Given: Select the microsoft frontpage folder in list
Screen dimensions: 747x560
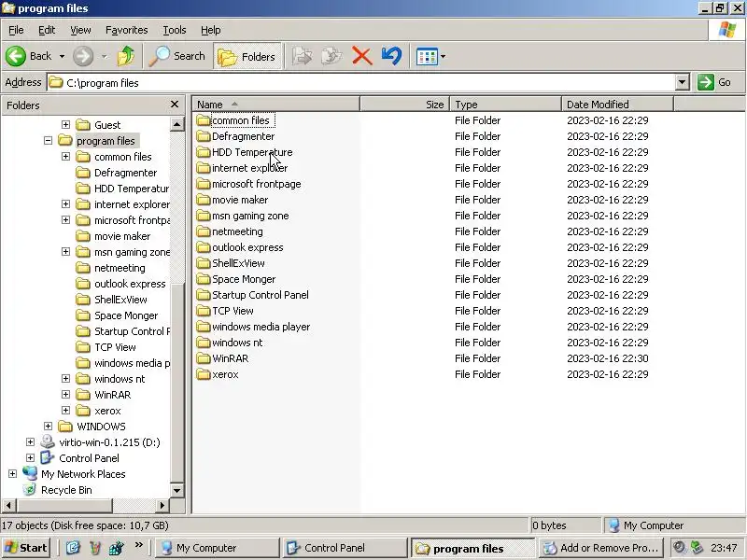Looking at the screenshot, I should (256, 184).
